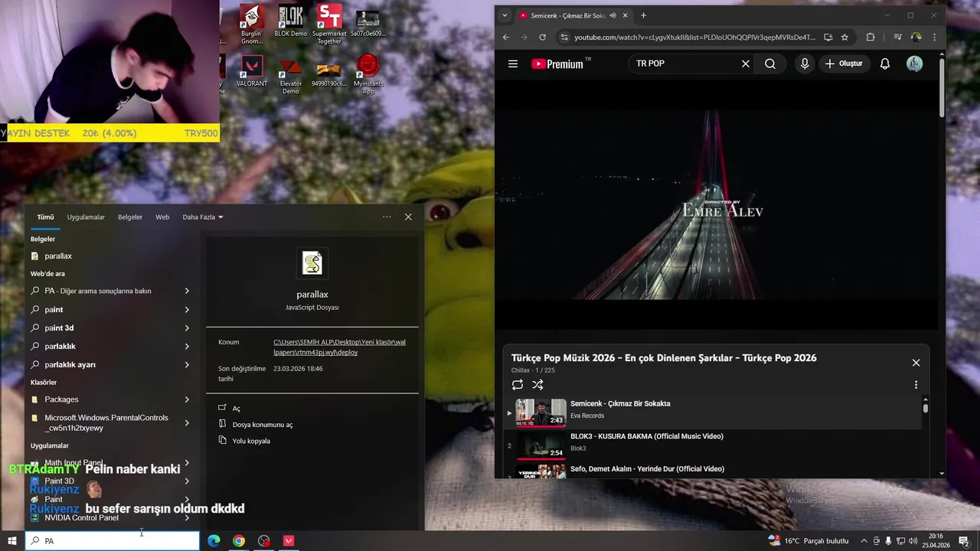This screenshot has width=980, height=551.
Task: Open search panel options ellipsis
Action: click(x=387, y=217)
